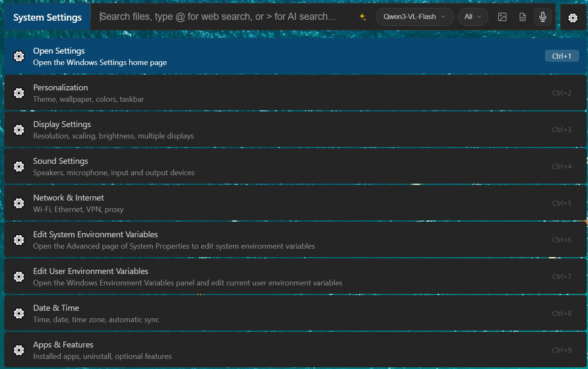Viewport: 588px width, 369px height.
Task: Select the Display Settings result
Action: click(295, 130)
